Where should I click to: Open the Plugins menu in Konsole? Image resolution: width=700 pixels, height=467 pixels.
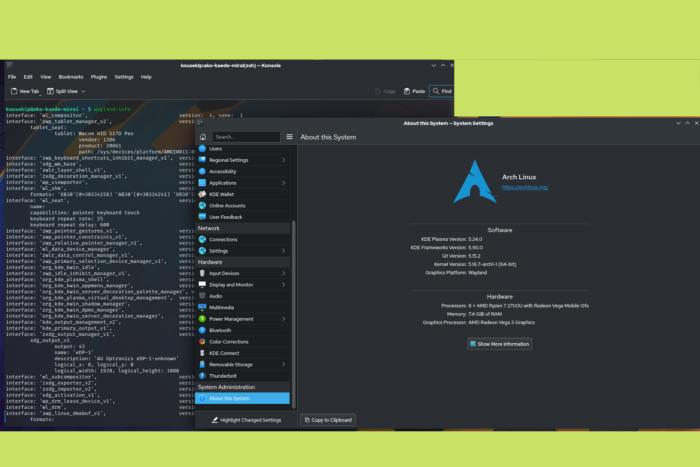click(x=99, y=77)
